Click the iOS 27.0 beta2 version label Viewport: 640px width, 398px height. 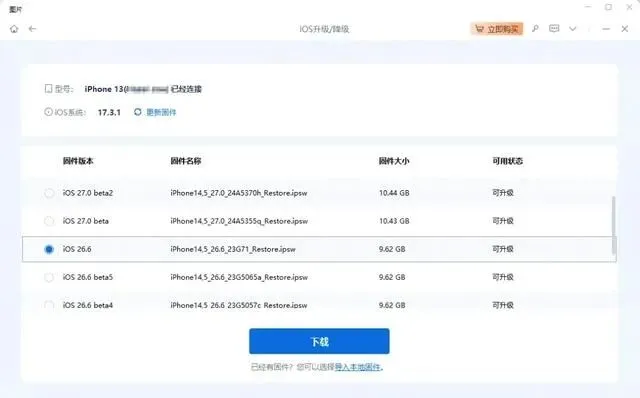[x=88, y=193]
